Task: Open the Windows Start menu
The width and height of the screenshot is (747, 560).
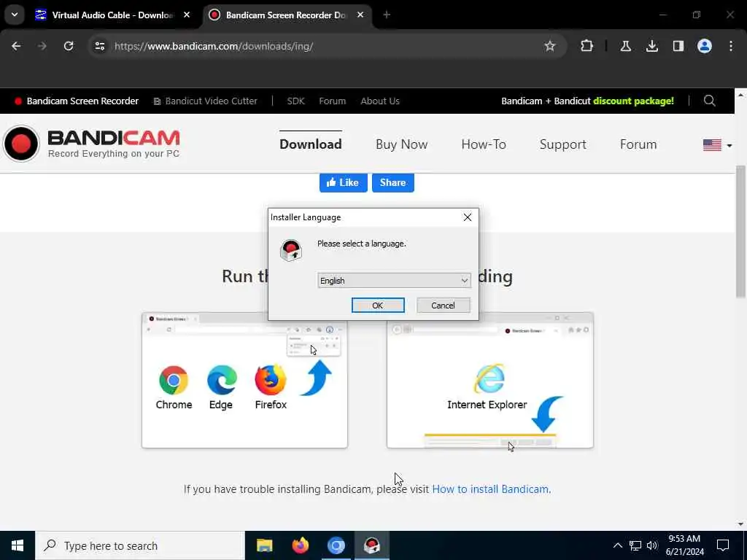Action: click(18, 545)
